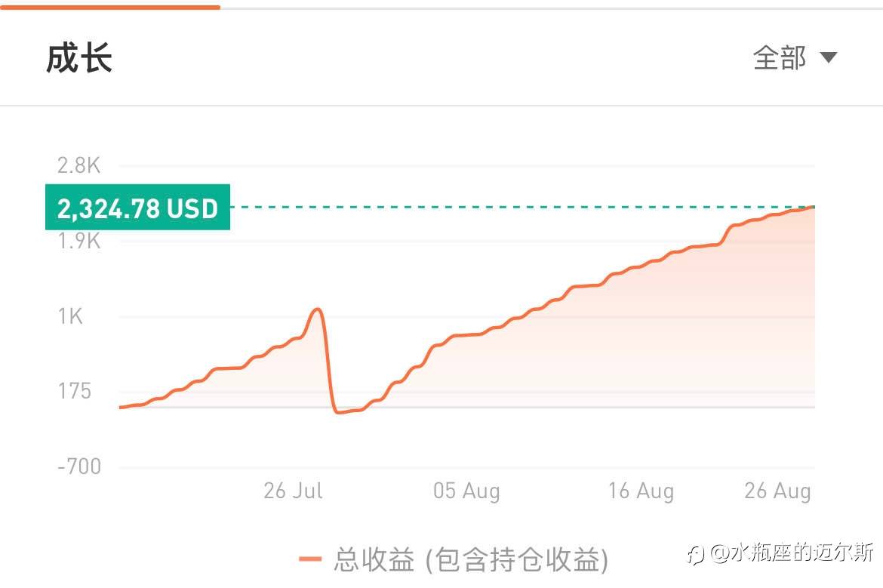883x588 pixels.
Task: Select the 26 Jul date label
Action: click(x=293, y=491)
